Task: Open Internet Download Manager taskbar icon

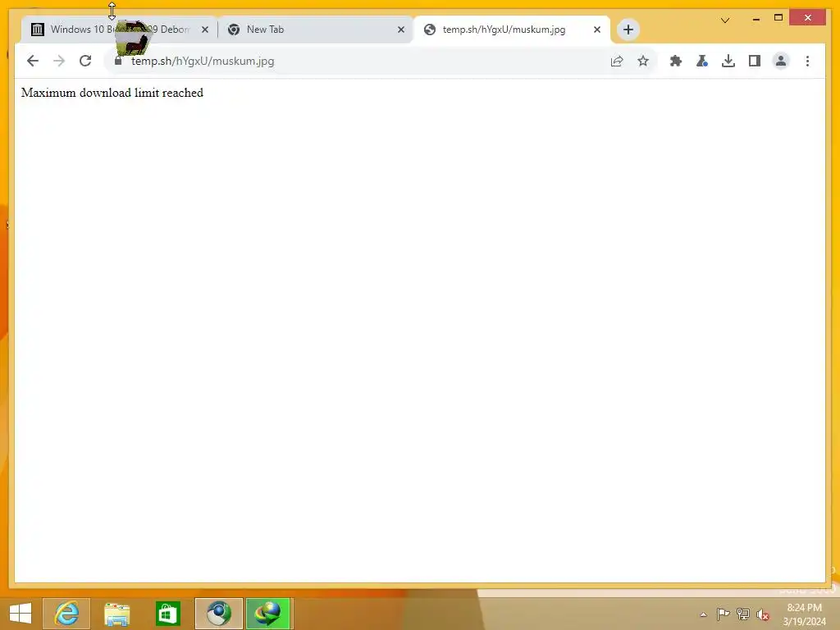Action: pyautogui.click(x=268, y=614)
